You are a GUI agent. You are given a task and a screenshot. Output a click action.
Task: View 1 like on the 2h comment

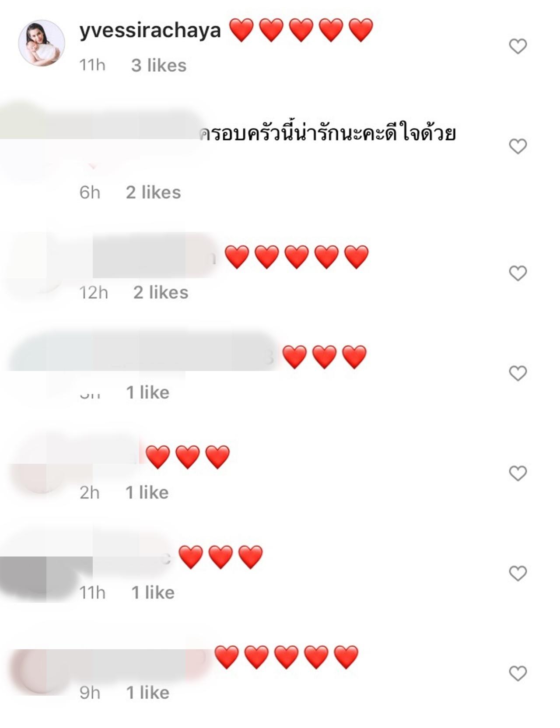147,493
